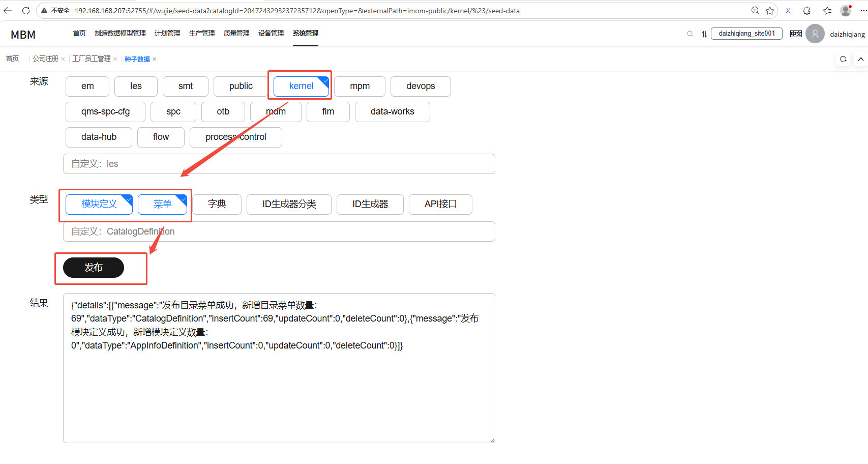Deselect kernel source option
The height and width of the screenshot is (464, 868).
tap(301, 86)
